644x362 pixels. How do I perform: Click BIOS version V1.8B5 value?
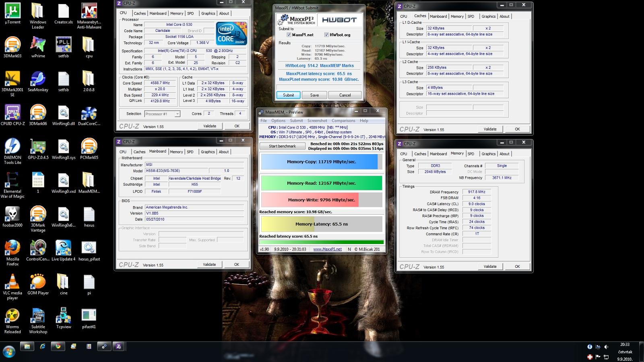click(194, 213)
